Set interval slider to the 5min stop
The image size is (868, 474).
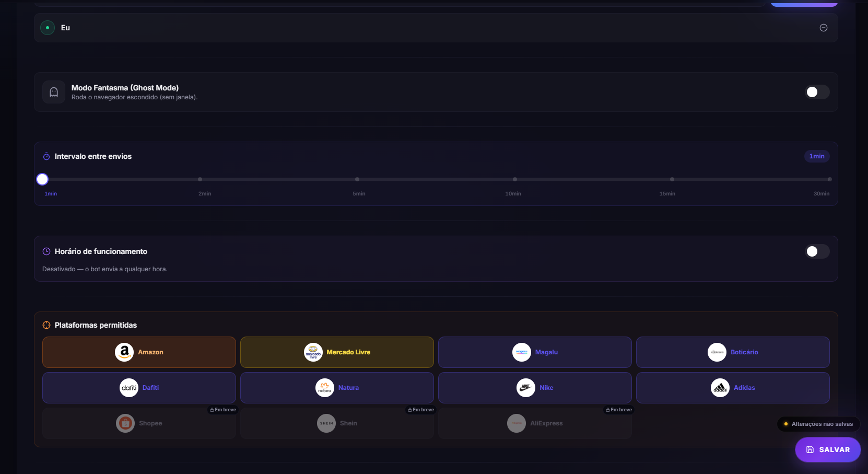(x=357, y=179)
